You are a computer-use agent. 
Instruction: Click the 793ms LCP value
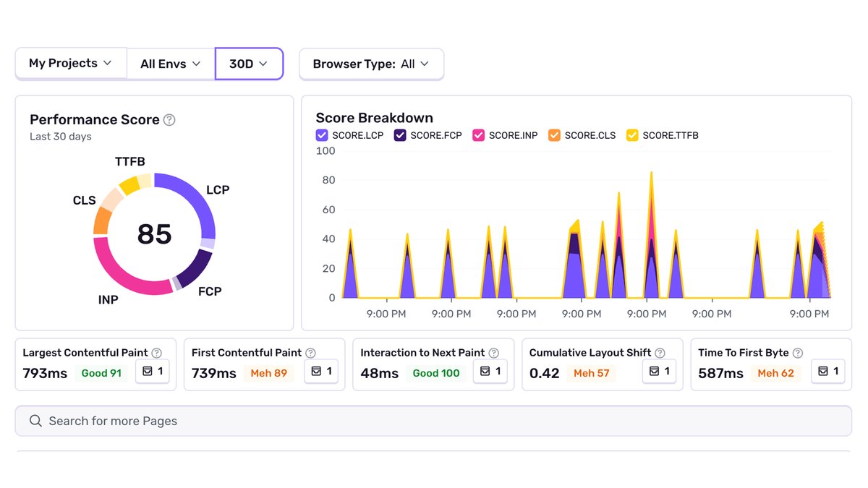pyautogui.click(x=45, y=374)
